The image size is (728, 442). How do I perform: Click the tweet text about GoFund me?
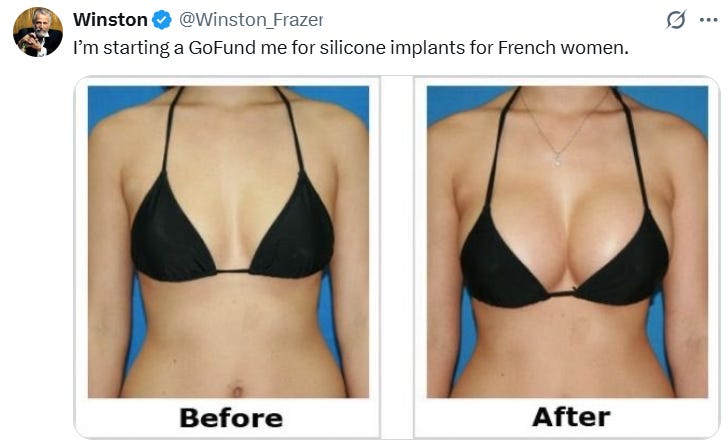click(x=351, y=47)
